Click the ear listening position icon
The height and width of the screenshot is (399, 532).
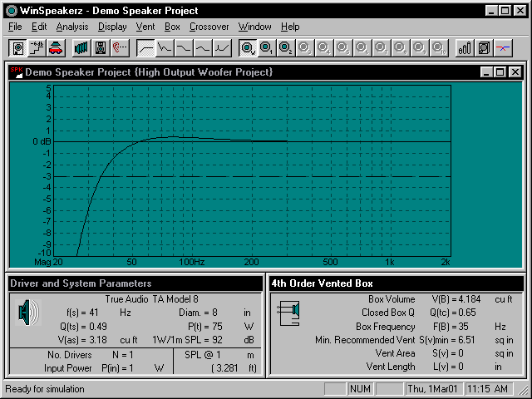[120, 48]
